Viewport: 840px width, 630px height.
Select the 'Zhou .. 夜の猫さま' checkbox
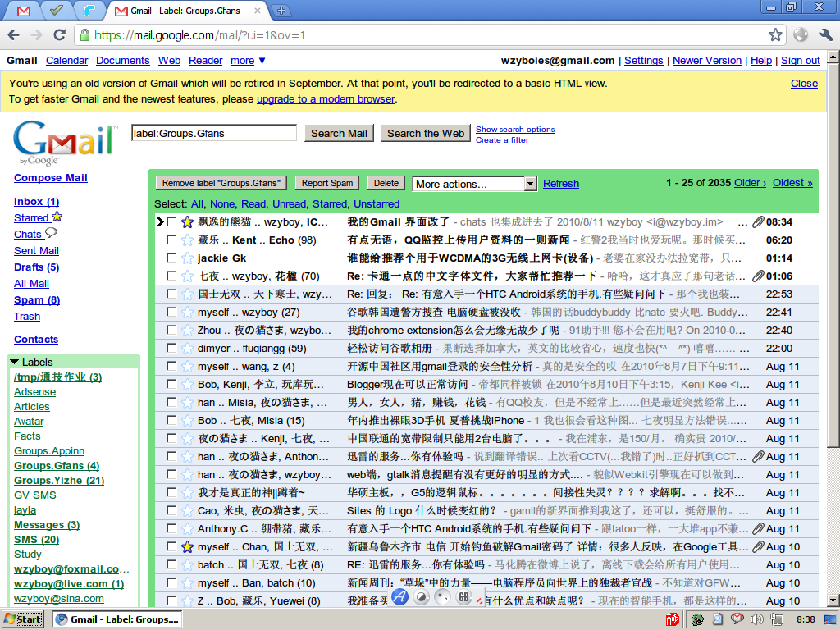[x=171, y=330]
